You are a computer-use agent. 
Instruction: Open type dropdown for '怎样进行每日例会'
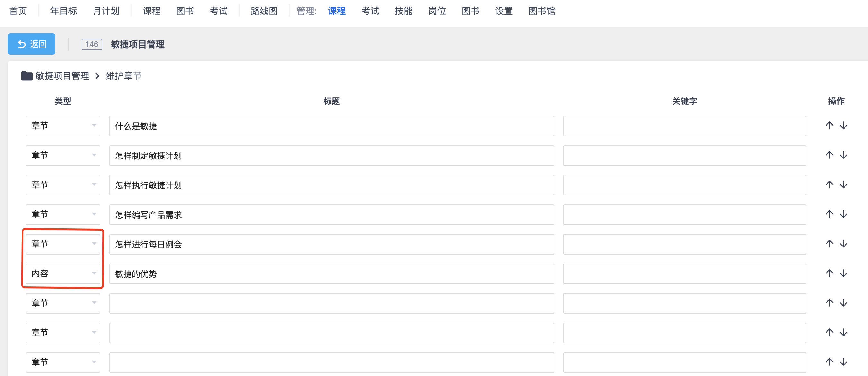[63, 244]
